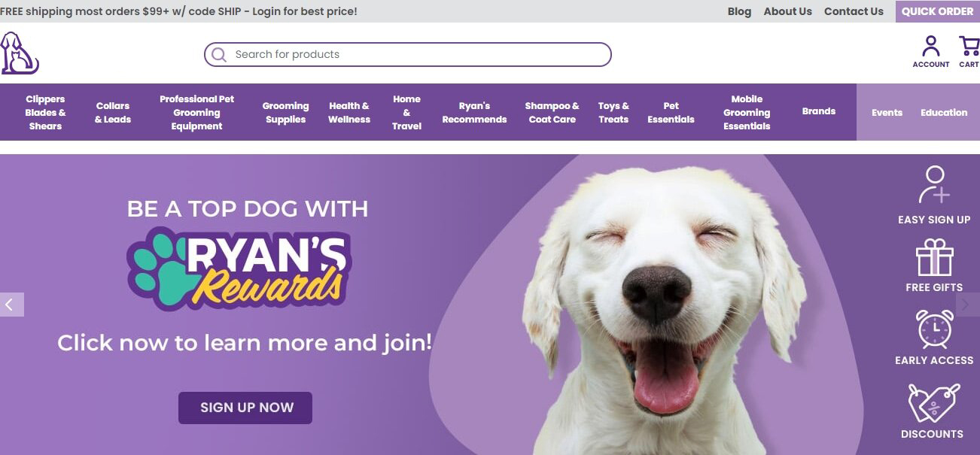Screen dimensions: 980x455
Task: Click the Early Access alarm clock icon
Action: tap(934, 329)
